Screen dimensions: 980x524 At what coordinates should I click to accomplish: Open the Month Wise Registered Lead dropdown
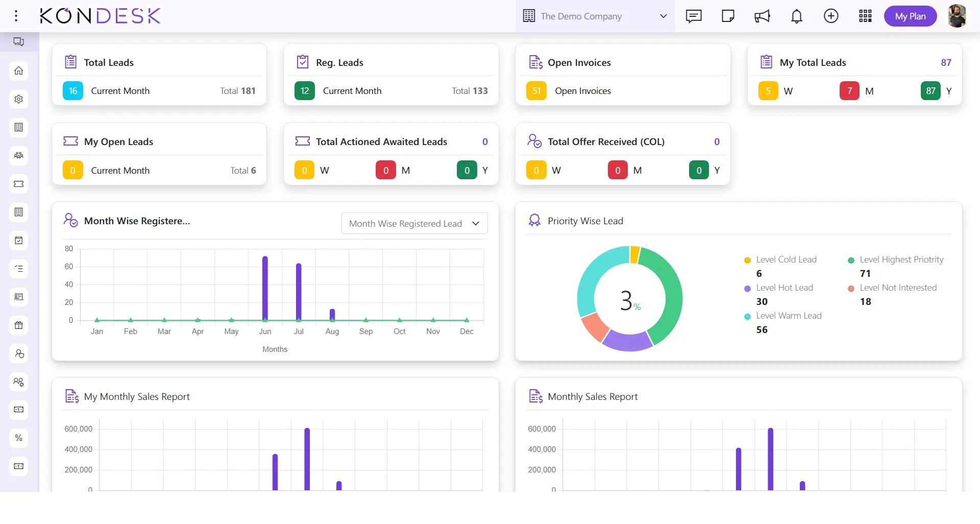pos(414,224)
